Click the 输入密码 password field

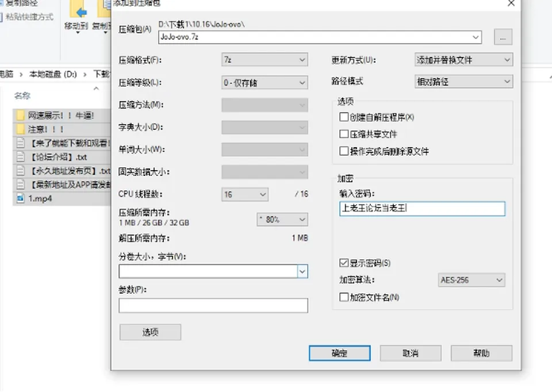pos(422,209)
